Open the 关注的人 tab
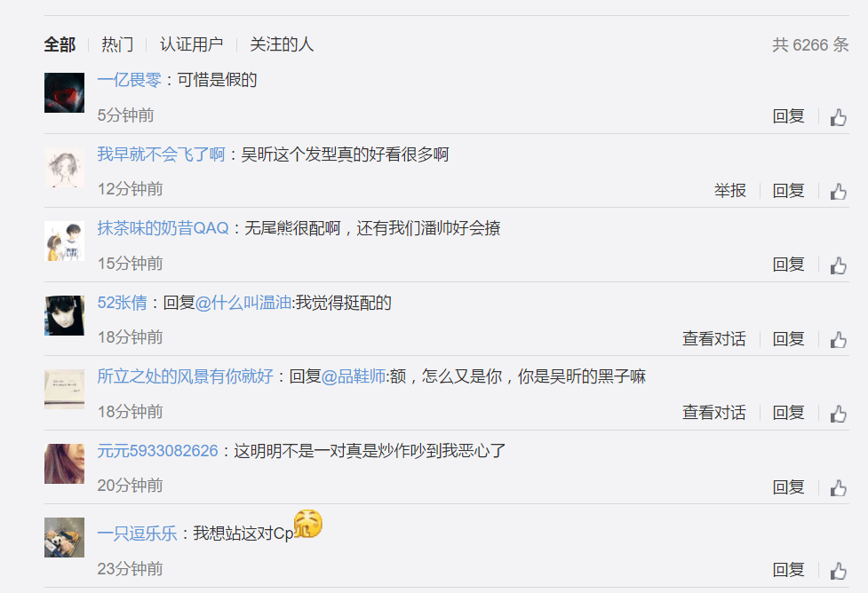868x593 pixels. coord(282,44)
